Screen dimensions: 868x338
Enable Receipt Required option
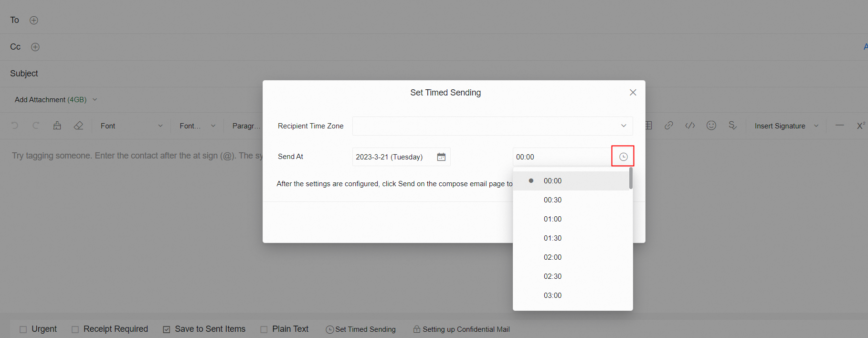click(75, 329)
